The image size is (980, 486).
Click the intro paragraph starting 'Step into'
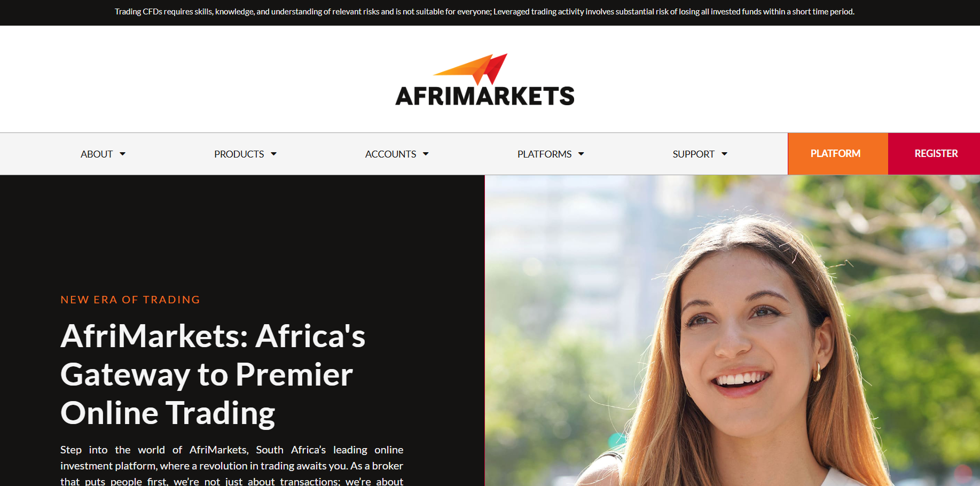[232, 465]
